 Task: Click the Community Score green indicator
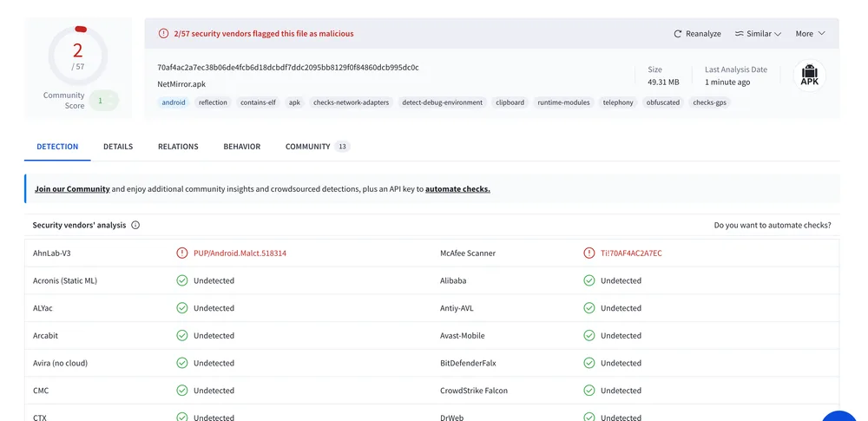pos(103,101)
